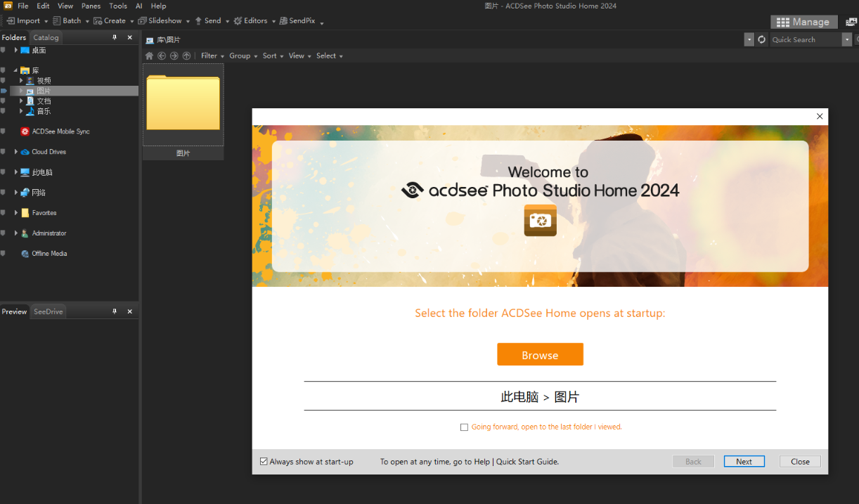Navigate up one folder level icon
The width and height of the screenshot is (859, 504).
[186, 56]
